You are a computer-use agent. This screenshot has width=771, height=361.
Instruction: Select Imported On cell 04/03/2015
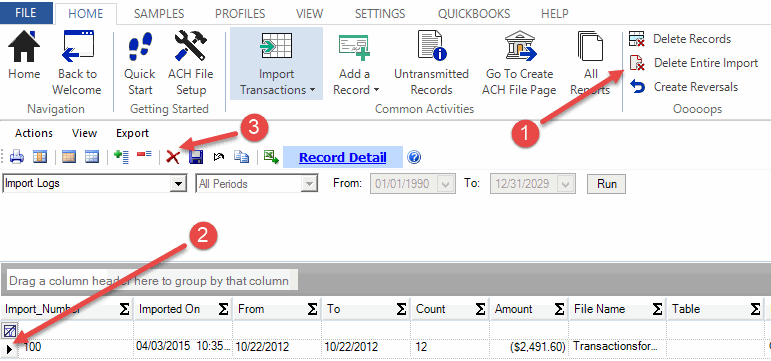[183, 347]
